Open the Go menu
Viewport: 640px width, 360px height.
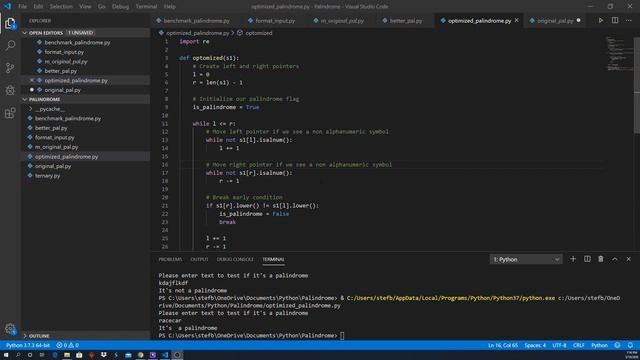coord(102,7)
